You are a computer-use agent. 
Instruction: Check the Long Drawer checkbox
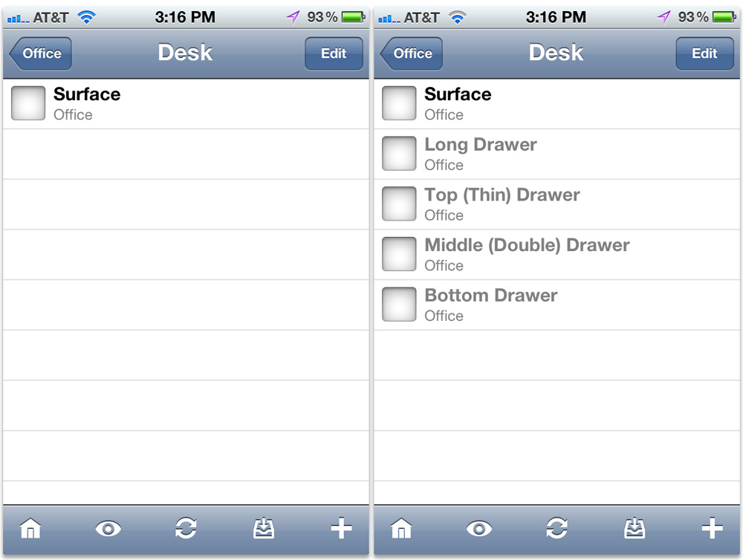(x=399, y=154)
